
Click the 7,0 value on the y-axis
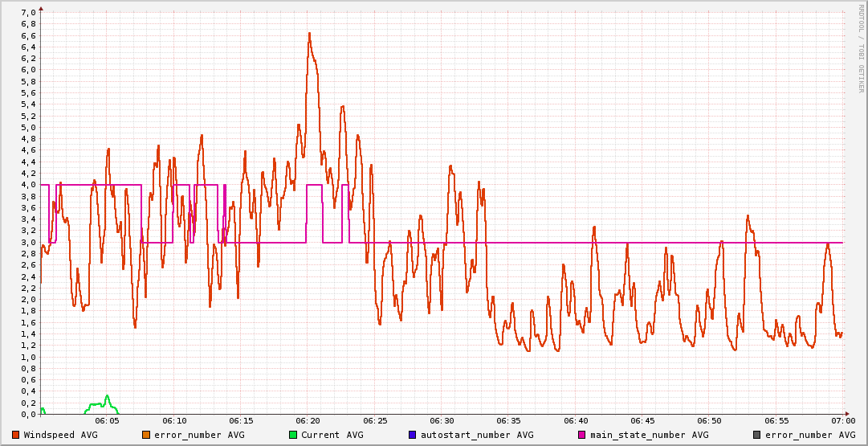click(x=28, y=12)
